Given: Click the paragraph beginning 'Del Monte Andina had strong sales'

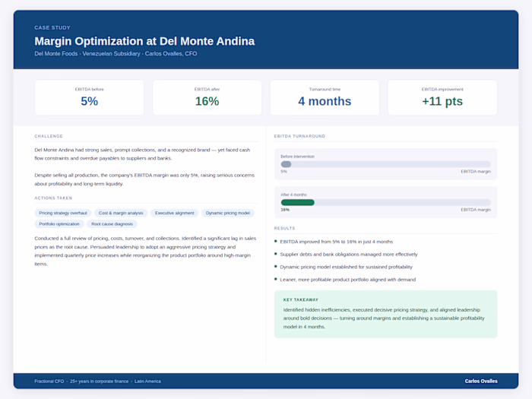Looking at the screenshot, I should click(x=143, y=154).
